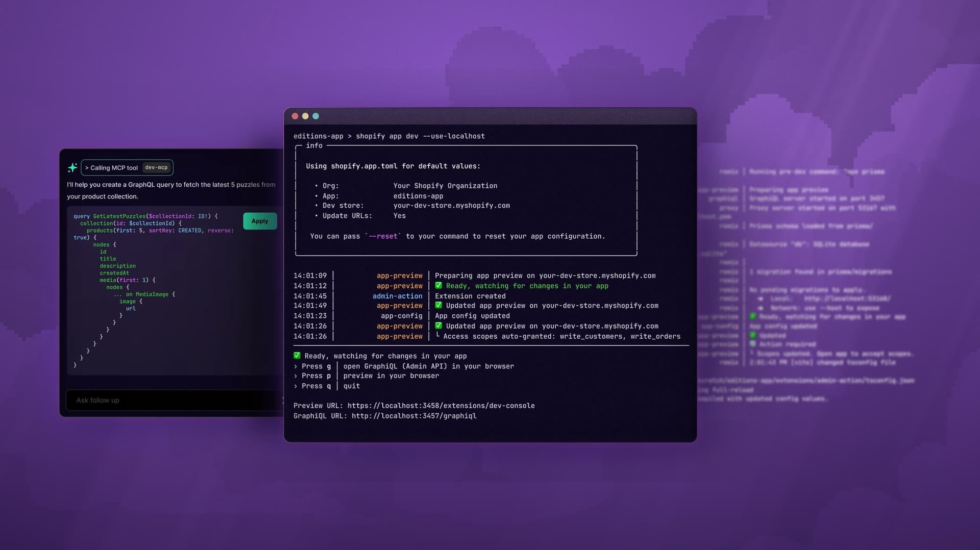Select the "--reset" flag text

tap(383, 236)
